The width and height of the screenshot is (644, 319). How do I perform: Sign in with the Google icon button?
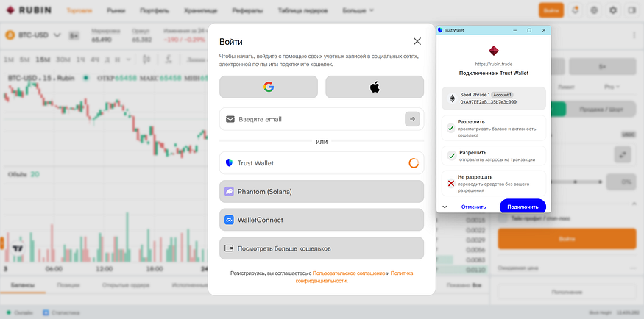pos(268,87)
